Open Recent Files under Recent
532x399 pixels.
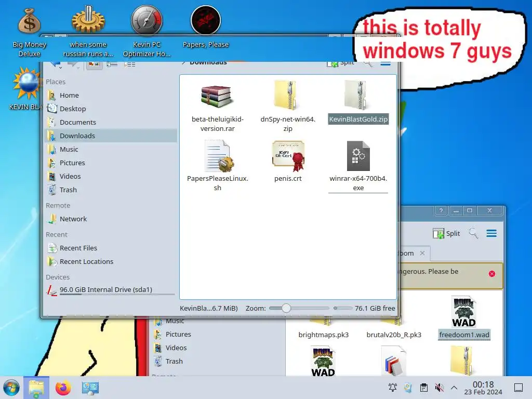click(111, 248)
